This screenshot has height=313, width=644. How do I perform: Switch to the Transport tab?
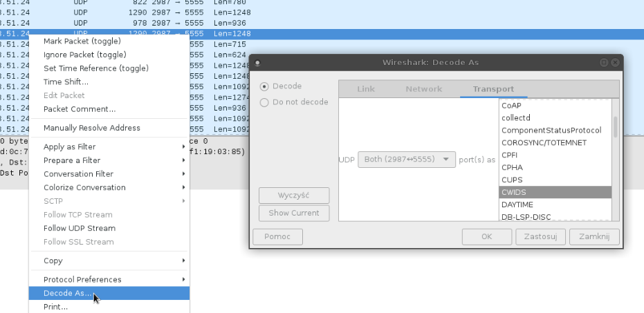coord(493,89)
